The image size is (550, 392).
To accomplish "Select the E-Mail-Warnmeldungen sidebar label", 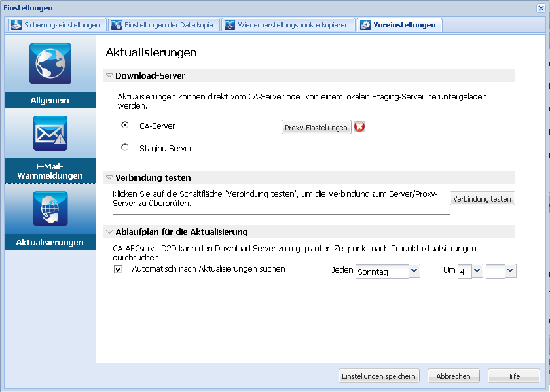I will point(50,171).
